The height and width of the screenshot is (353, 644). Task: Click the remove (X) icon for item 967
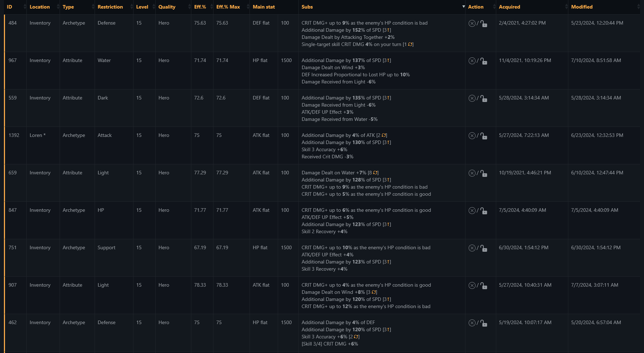472,61
